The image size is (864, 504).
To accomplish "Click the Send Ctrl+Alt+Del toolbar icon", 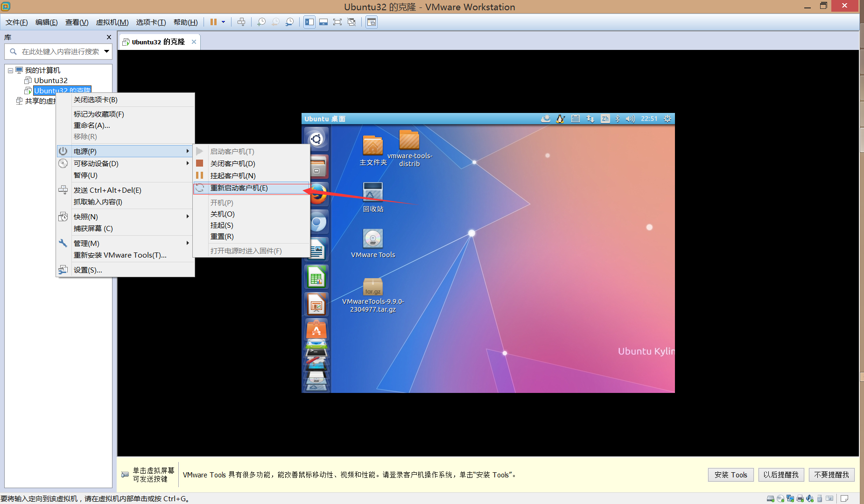I will (x=241, y=22).
